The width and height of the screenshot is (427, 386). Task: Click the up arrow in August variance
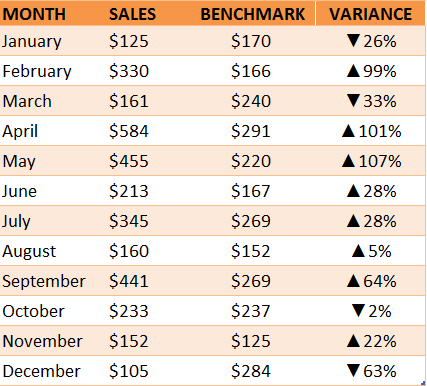(358, 251)
